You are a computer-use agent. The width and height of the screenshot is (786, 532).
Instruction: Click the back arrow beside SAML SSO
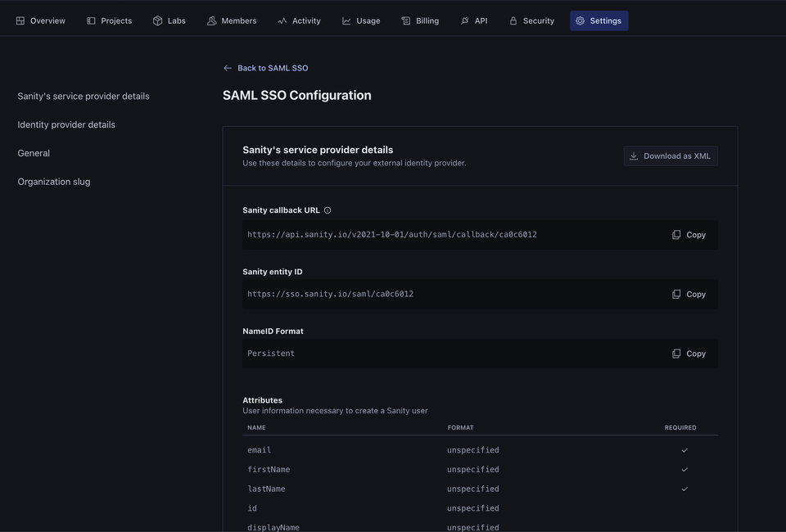coord(228,68)
